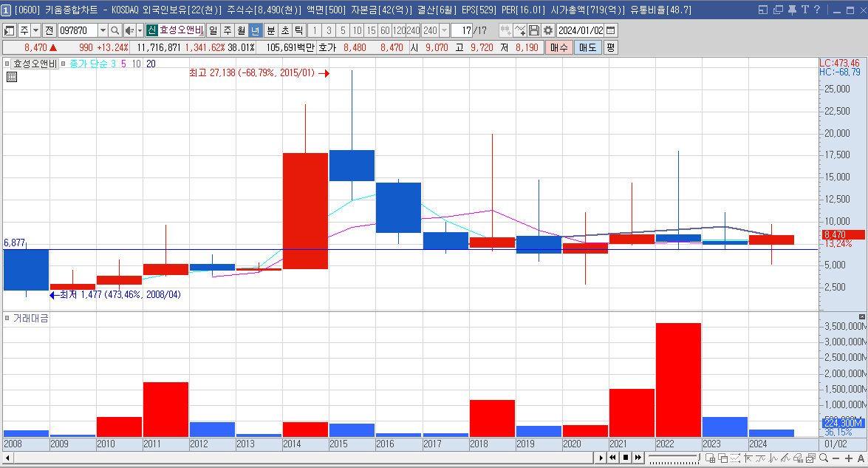
Task: Select the 초 seconds period tab
Action: 285,30
